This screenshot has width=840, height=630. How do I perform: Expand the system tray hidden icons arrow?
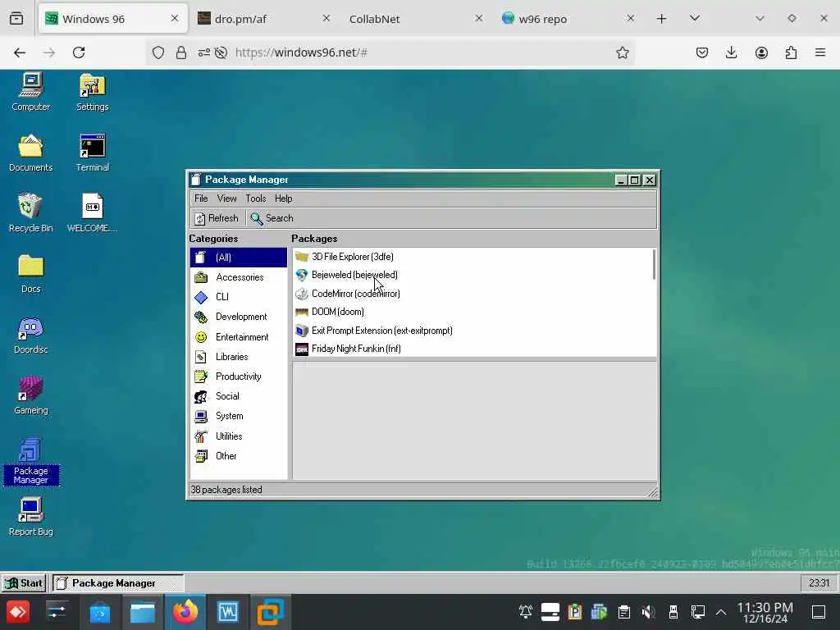[721, 612]
